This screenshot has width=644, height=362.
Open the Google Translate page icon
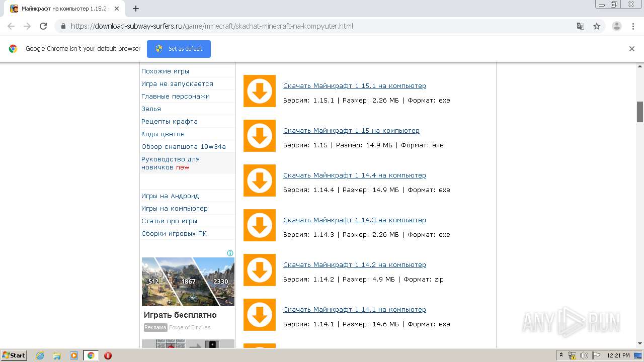[581, 26]
